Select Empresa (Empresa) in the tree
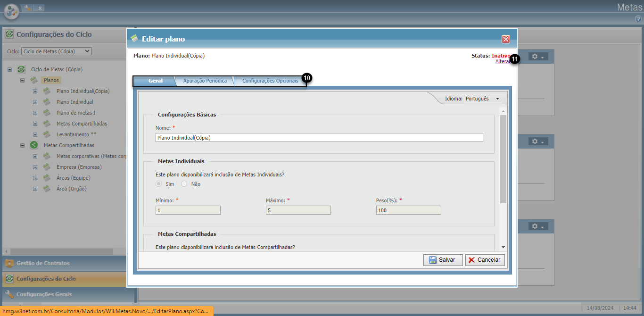The height and width of the screenshot is (316, 644). [79, 167]
